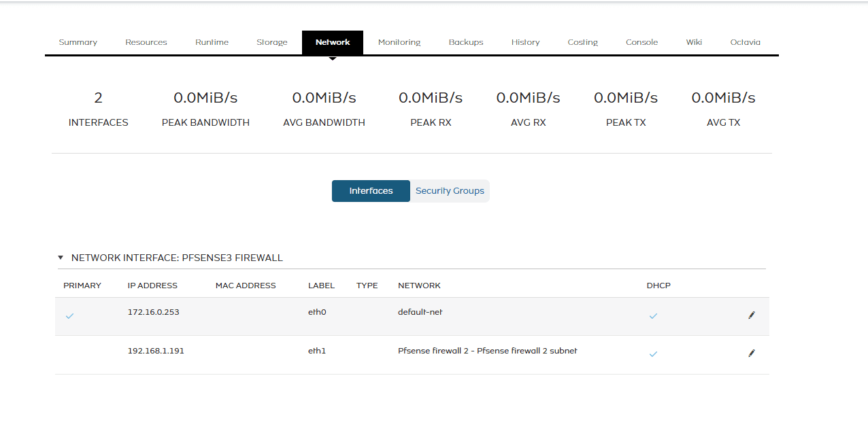Click the INTERFACES count statistic

point(98,109)
